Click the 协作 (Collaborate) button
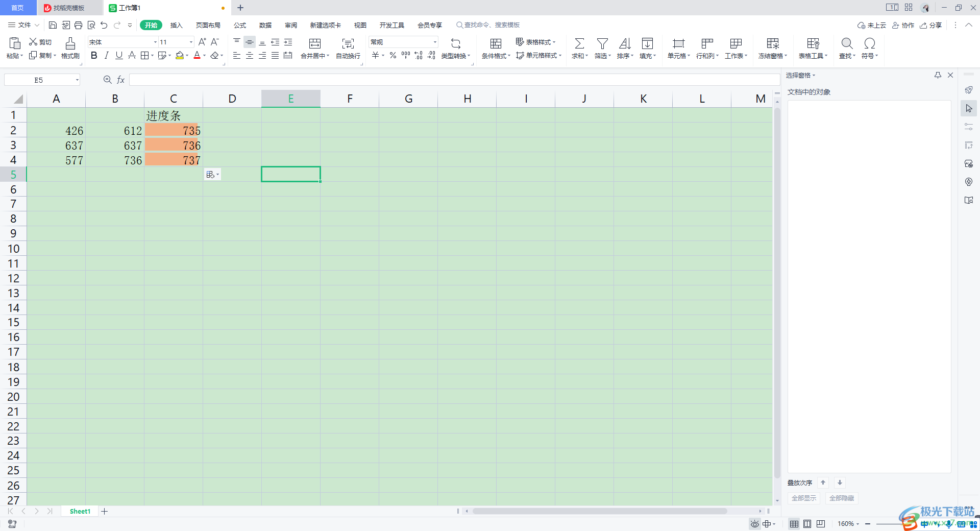 903,25
